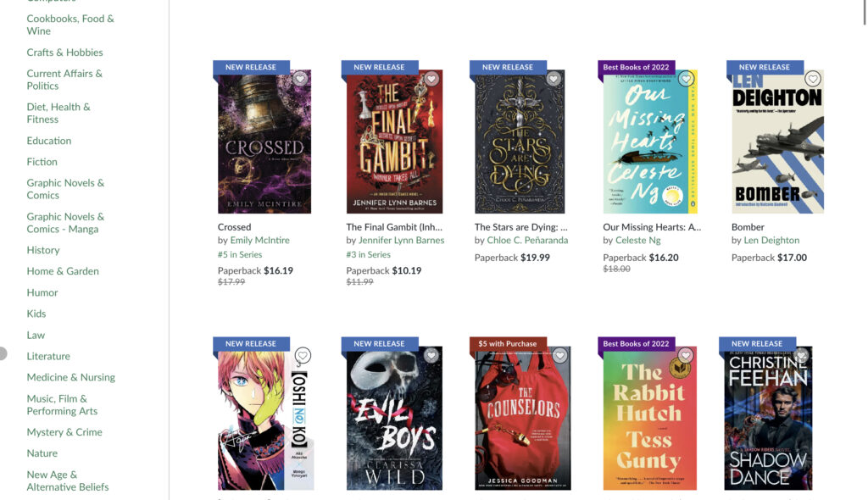This screenshot has height=500, width=868.
Task: Toggle wishlist heart on Our Missing Hearts
Action: 686,79
